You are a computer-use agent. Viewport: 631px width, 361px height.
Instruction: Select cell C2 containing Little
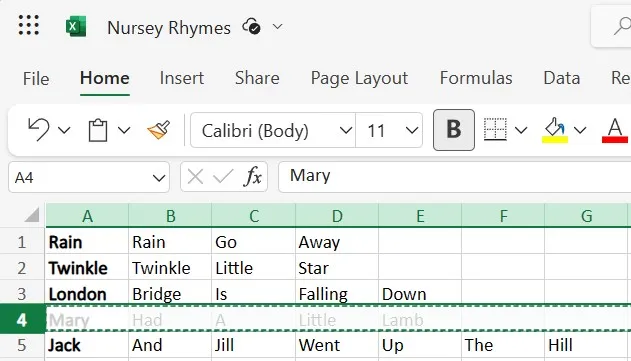click(254, 268)
